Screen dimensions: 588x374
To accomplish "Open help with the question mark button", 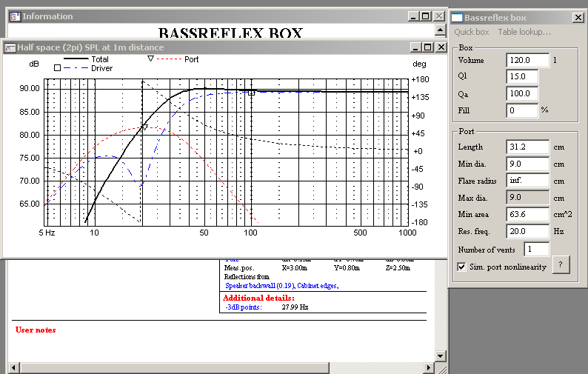I will click(561, 264).
